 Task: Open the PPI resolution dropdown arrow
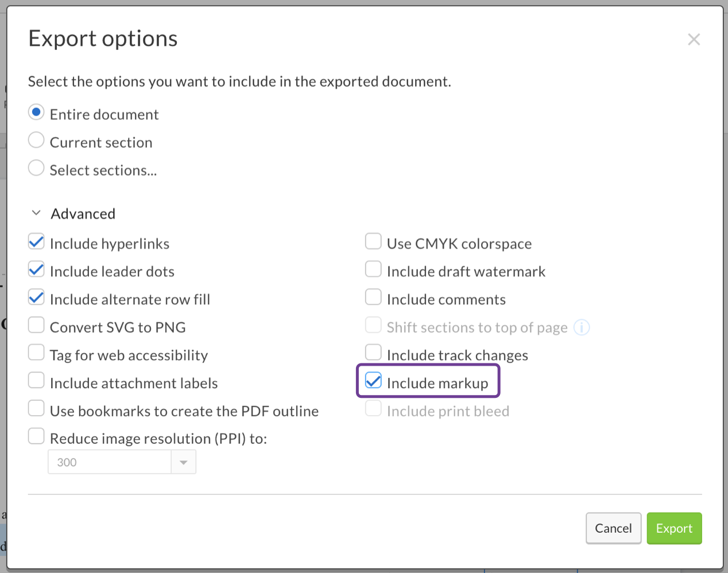[184, 462]
